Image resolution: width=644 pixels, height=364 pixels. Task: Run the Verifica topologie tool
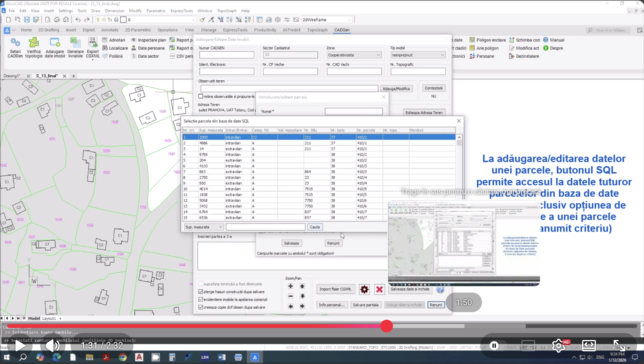[x=34, y=48]
